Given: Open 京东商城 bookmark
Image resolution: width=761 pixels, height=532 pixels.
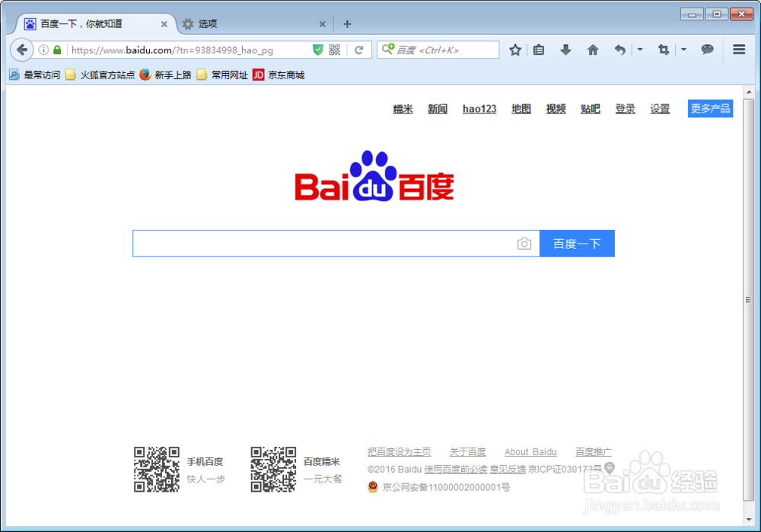Looking at the screenshot, I should point(279,75).
